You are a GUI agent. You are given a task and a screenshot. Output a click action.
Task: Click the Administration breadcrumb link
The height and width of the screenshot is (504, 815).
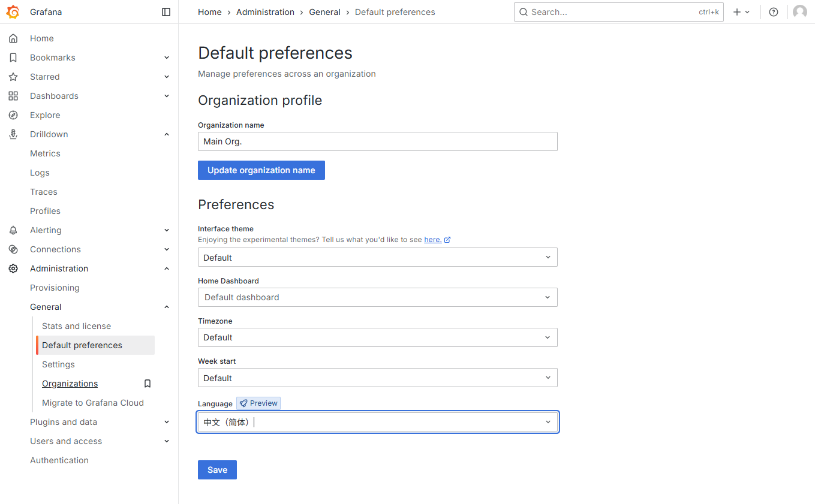pyautogui.click(x=265, y=12)
